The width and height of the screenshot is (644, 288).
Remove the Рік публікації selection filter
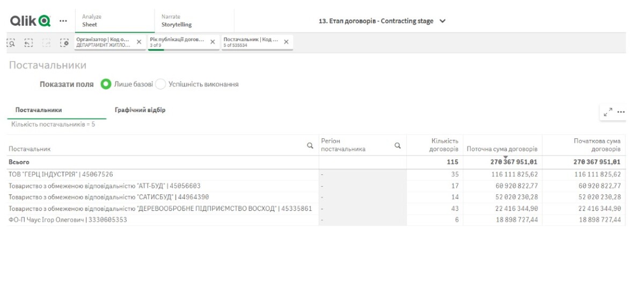click(213, 42)
